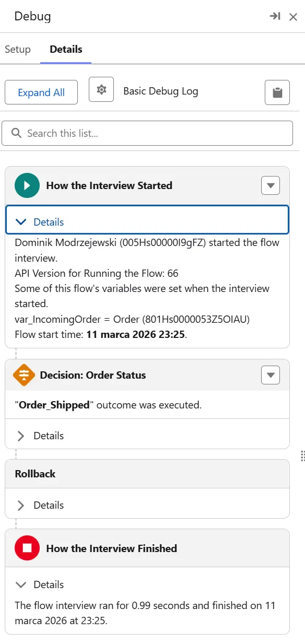Click the Expand All button

(x=41, y=92)
